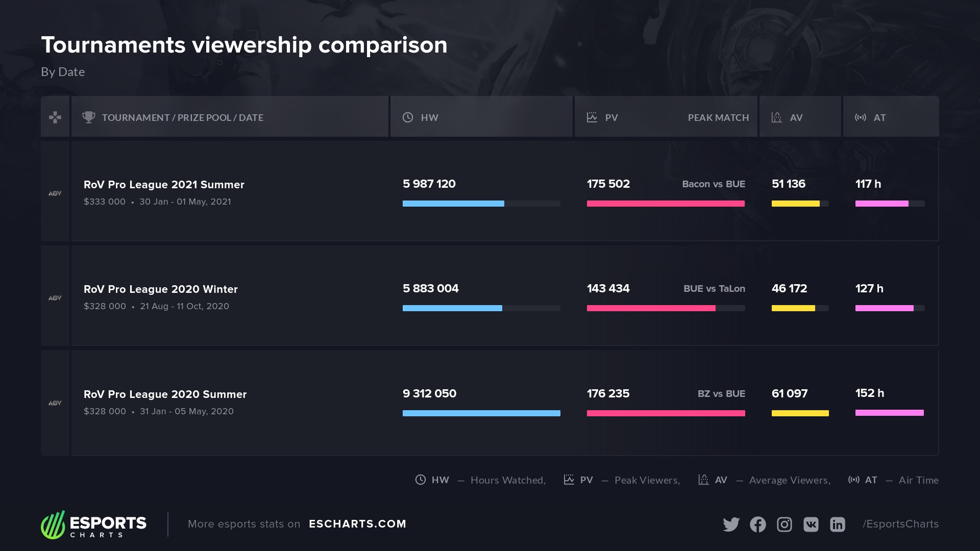Click the AOV game icon for 2021 Summer
The image size is (980, 551).
[55, 193]
